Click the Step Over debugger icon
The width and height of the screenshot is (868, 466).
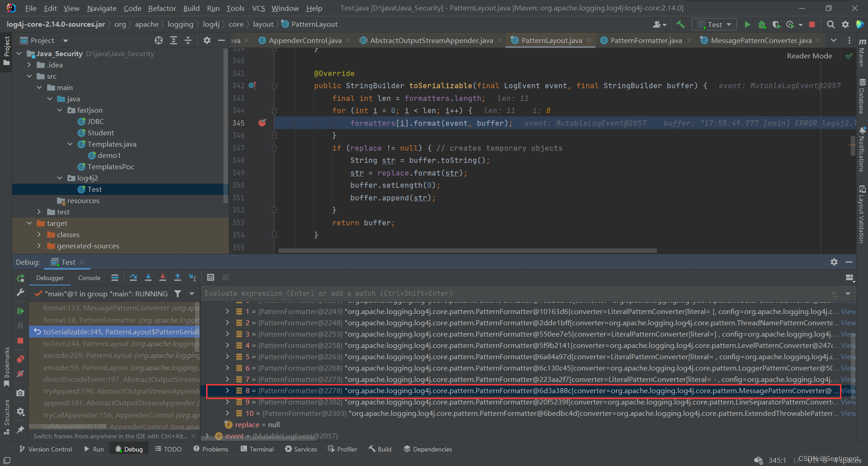(x=133, y=277)
